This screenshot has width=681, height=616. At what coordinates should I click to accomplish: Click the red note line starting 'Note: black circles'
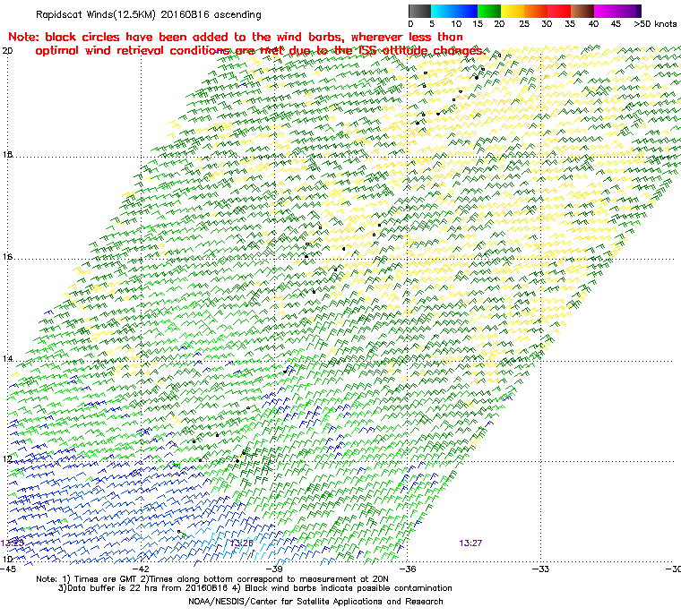pos(236,37)
